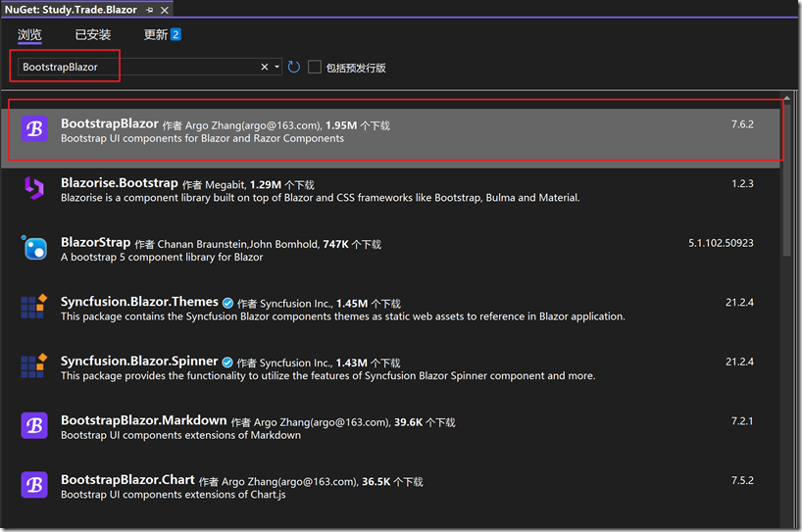Click the BlazorStrap package icon
The width and height of the screenshot is (802, 532).
[34, 248]
